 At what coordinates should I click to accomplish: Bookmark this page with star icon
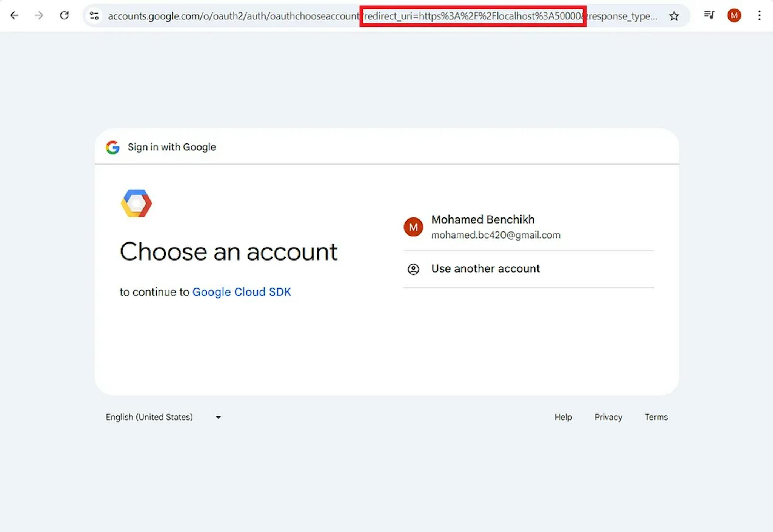pos(674,16)
